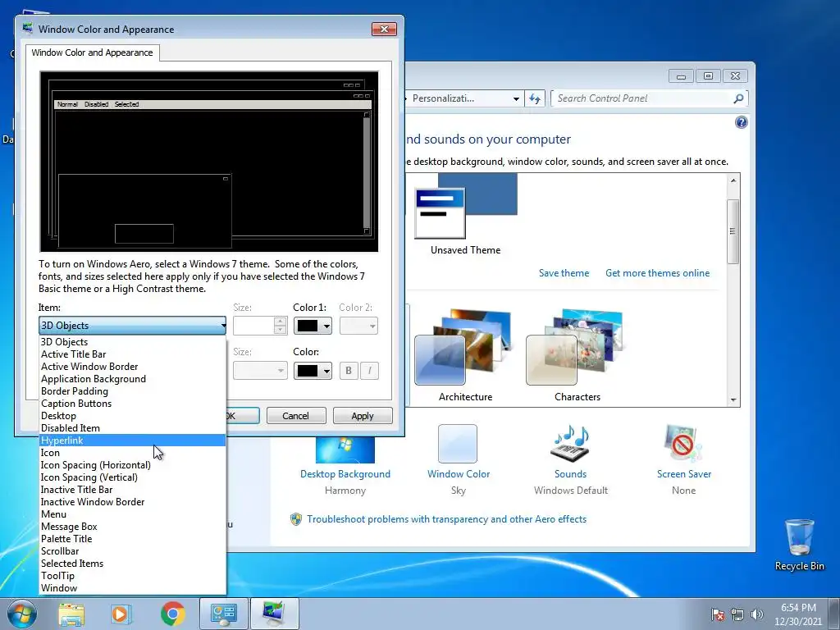This screenshot has height=630, width=840.
Task: Choose Border Padding in the list
Action: tap(132, 391)
